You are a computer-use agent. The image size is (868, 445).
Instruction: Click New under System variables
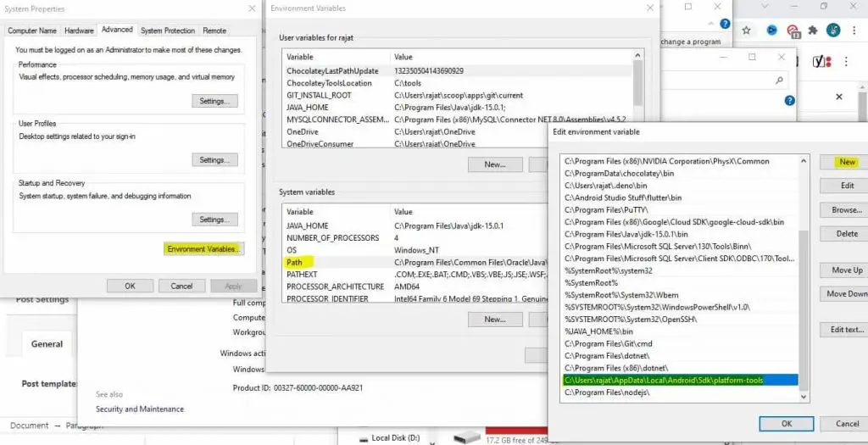[x=495, y=320]
